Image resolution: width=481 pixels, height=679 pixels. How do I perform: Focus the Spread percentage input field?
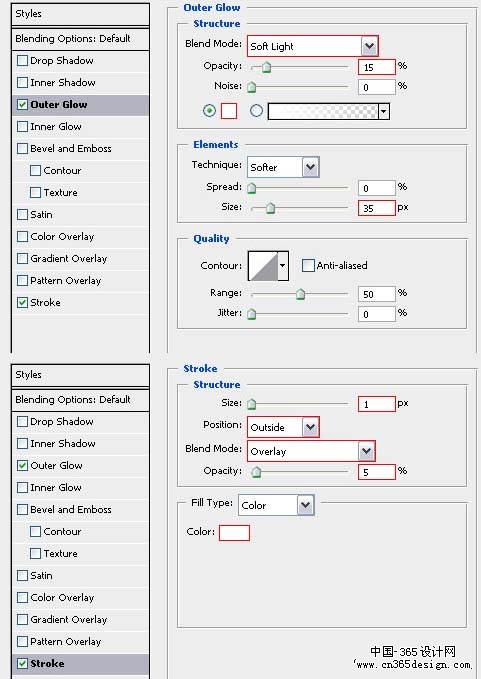click(377, 188)
